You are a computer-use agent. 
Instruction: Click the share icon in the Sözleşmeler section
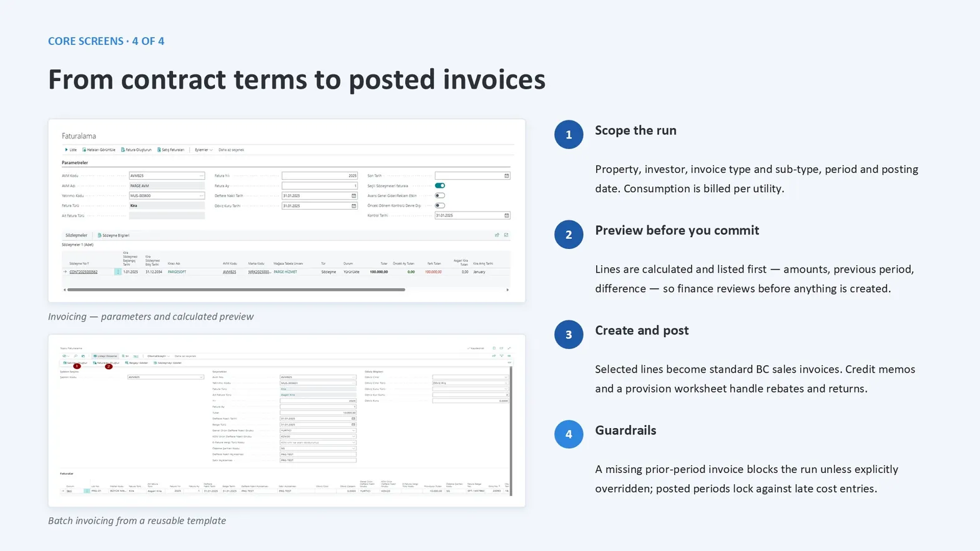(x=497, y=235)
